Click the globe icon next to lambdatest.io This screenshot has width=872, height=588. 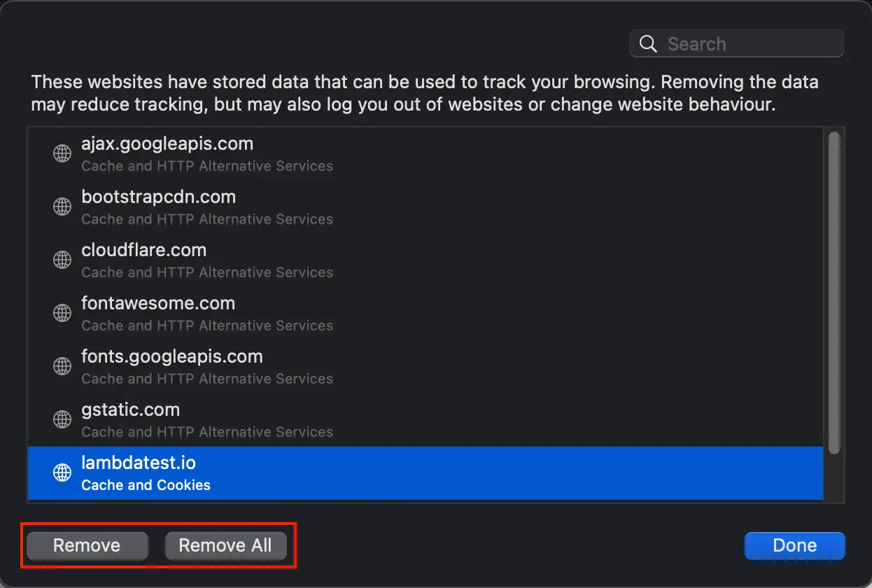[x=62, y=472]
